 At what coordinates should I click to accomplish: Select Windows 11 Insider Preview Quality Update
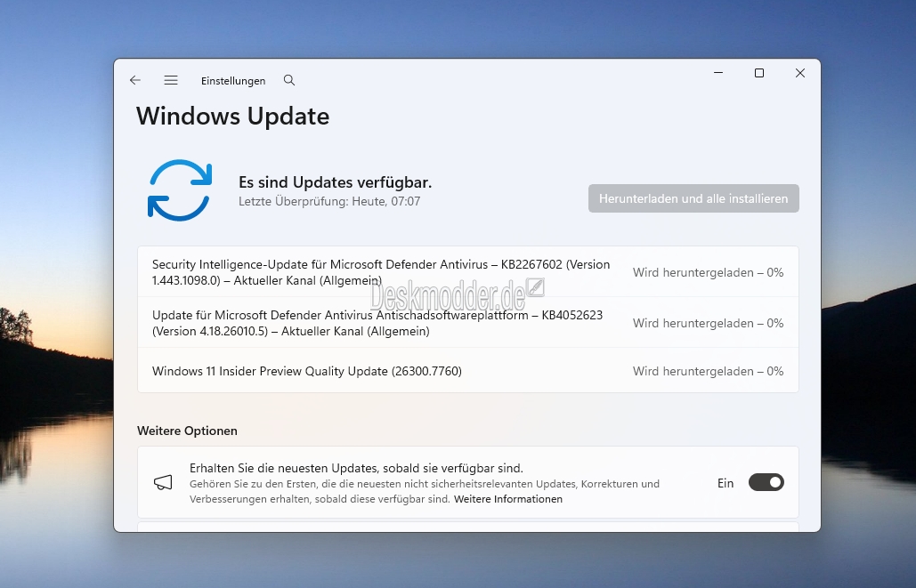(x=307, y=371)
